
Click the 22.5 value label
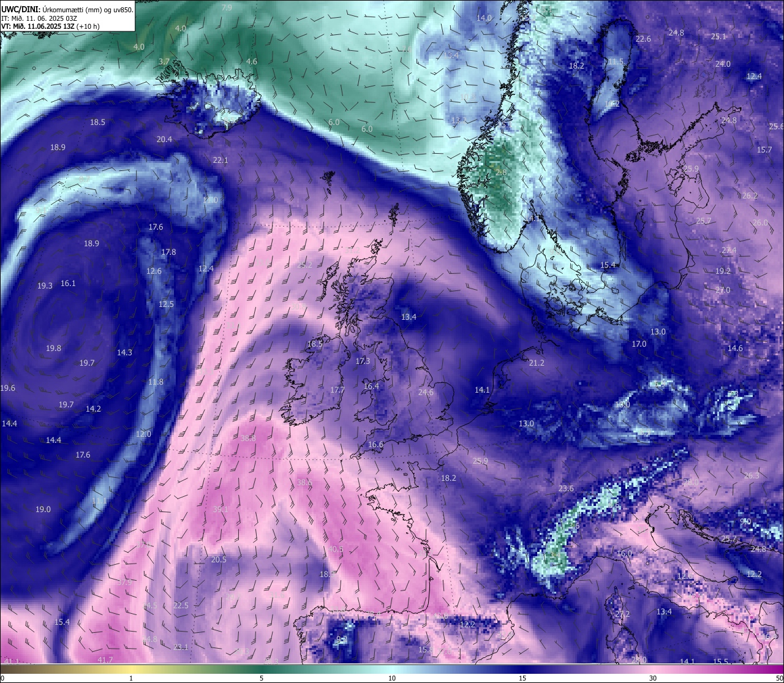(x=181, y=606)
